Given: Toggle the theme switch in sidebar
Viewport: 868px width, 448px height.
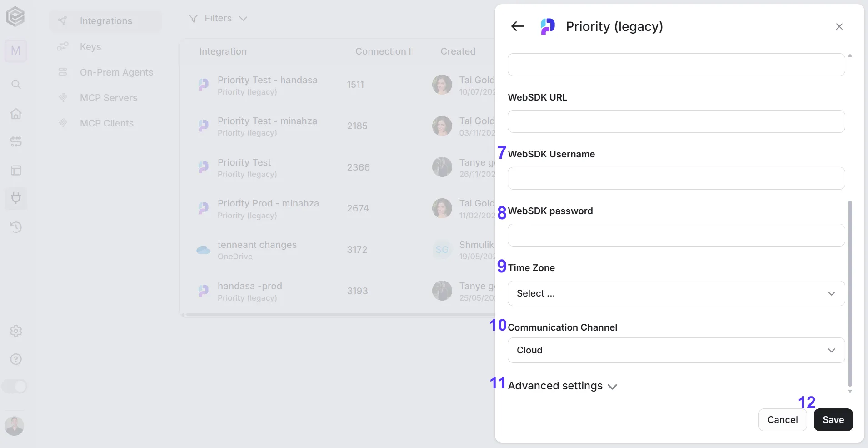Looking at the screenshot, I should click(15, 387).
